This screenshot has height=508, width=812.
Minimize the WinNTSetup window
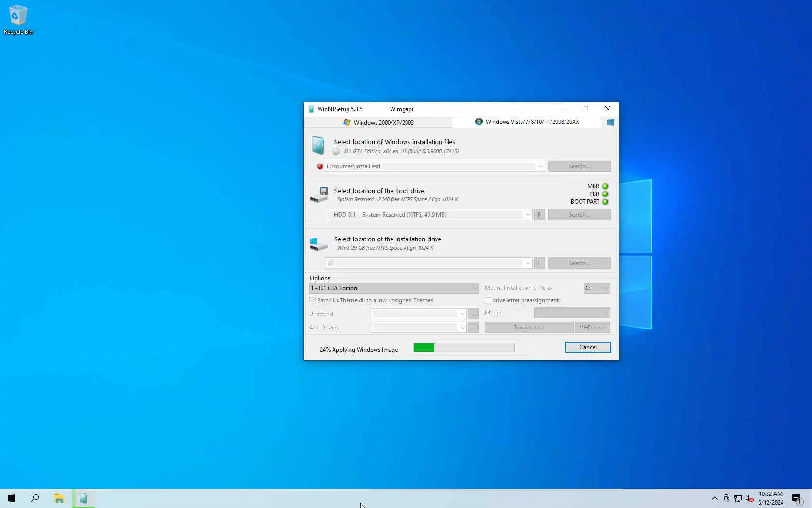tap(564, 109)
